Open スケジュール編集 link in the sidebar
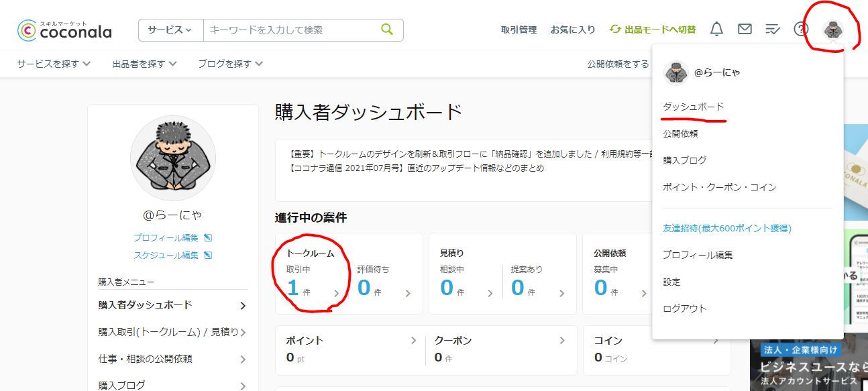Screen dimensions: 868x391 pos(166,255)
